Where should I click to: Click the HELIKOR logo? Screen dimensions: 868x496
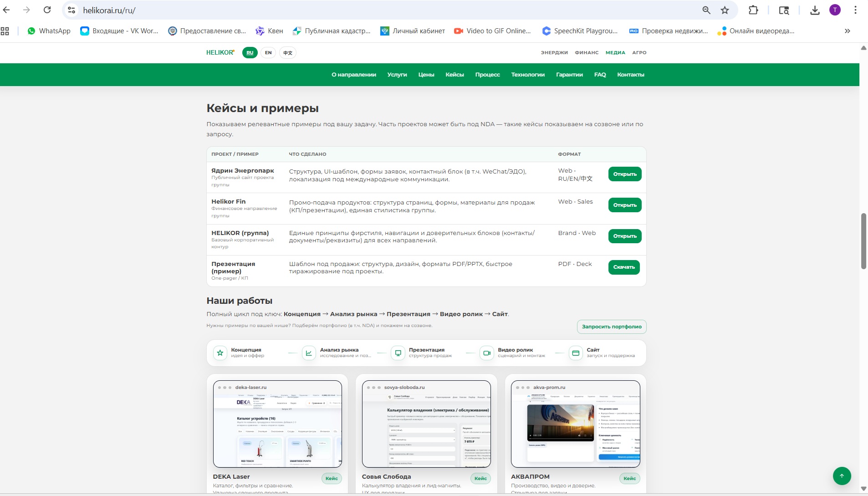tap(220, 52)
